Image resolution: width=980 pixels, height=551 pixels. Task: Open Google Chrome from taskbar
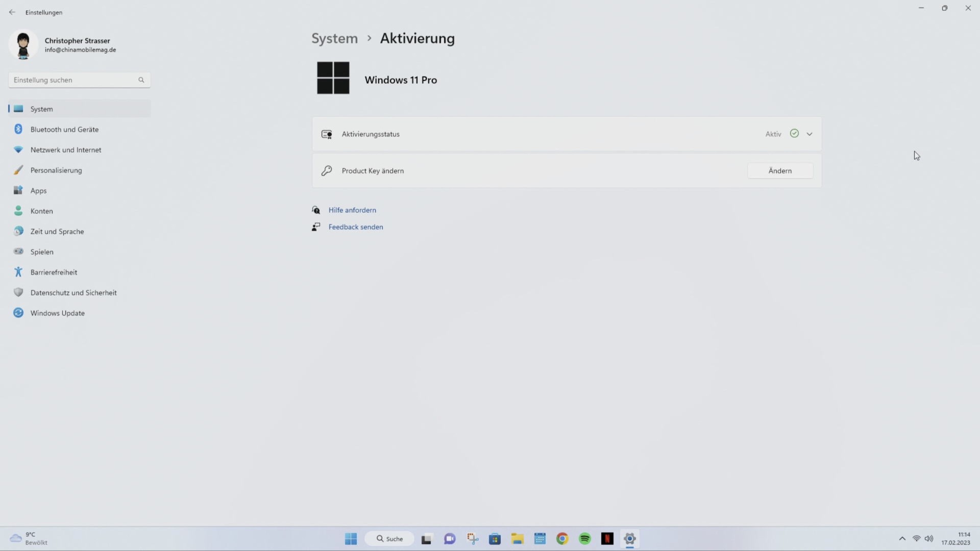point(562,539)
